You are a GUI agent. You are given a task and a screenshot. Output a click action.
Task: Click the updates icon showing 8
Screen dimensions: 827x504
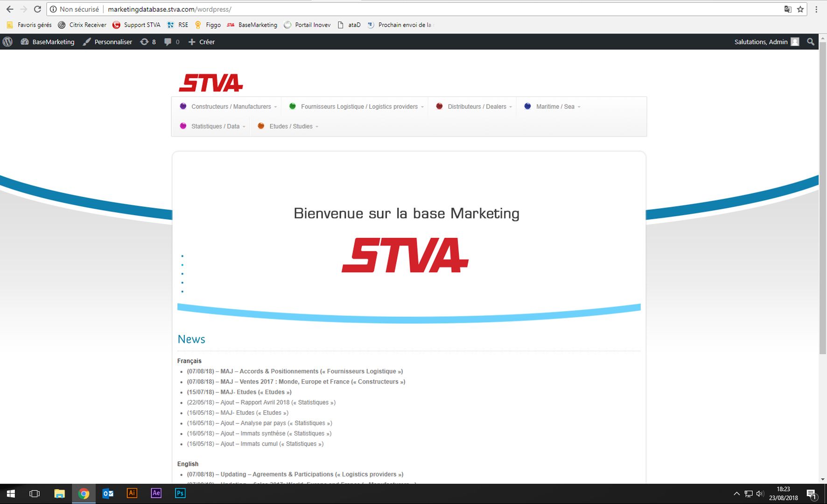click(x=148, y=42)
